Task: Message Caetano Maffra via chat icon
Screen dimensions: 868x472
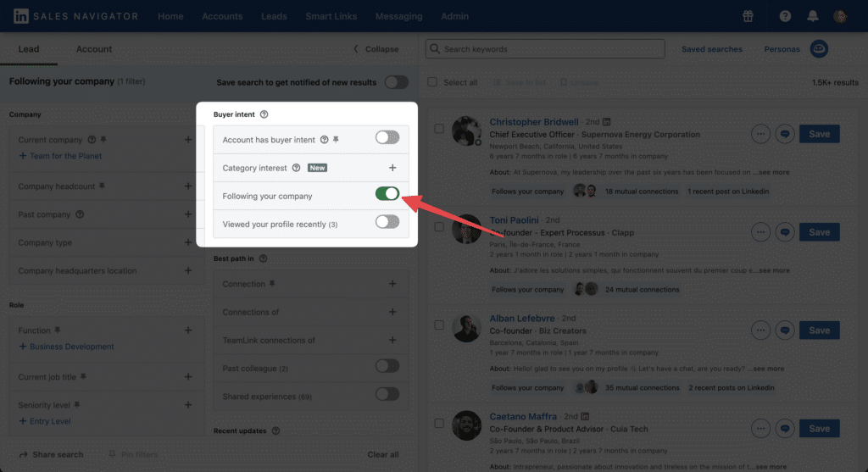Action: tap(785, 428)
